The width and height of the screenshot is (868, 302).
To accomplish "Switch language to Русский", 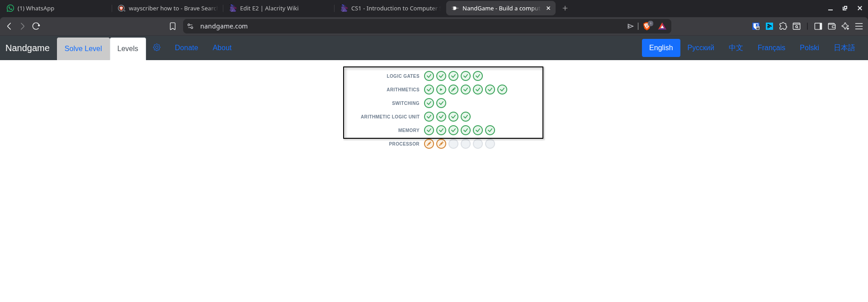I will tap(701, 47).
